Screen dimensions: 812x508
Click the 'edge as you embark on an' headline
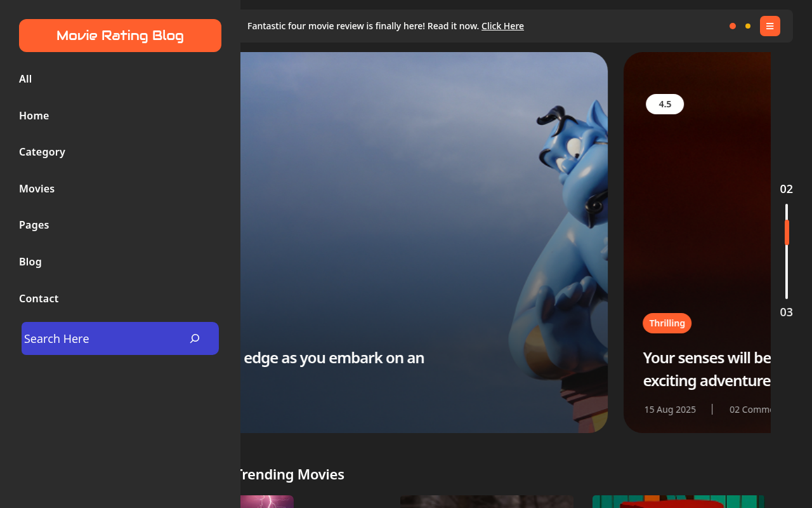tap(334, 358)
